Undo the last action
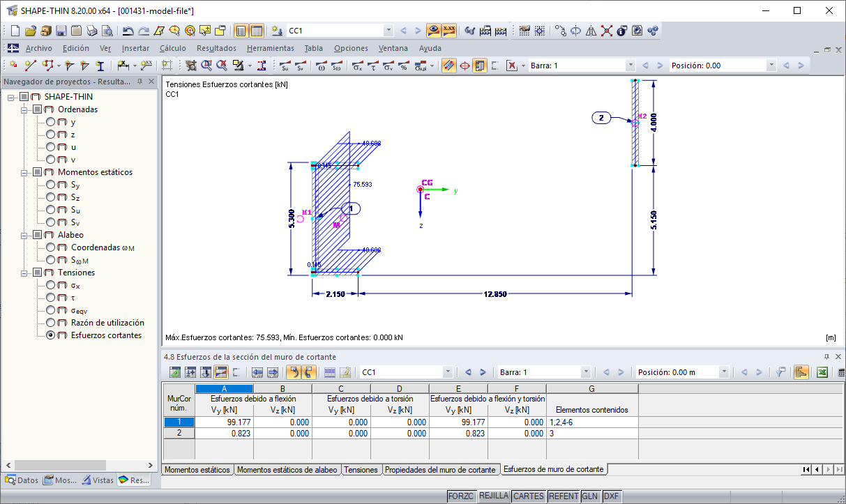Image resolution: width=846 pixels, height=504 pixels. coord(128,31)
